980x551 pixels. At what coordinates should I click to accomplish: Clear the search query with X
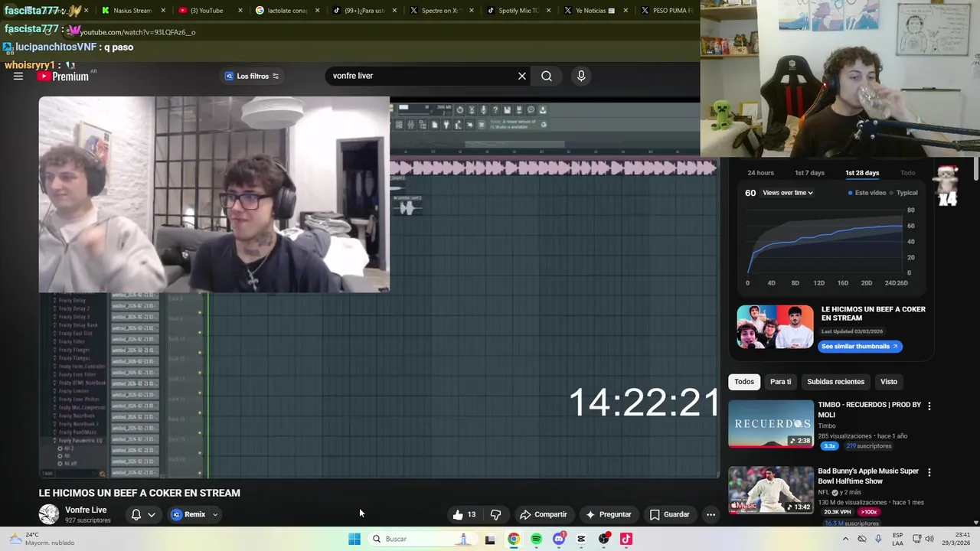(522, 76)
